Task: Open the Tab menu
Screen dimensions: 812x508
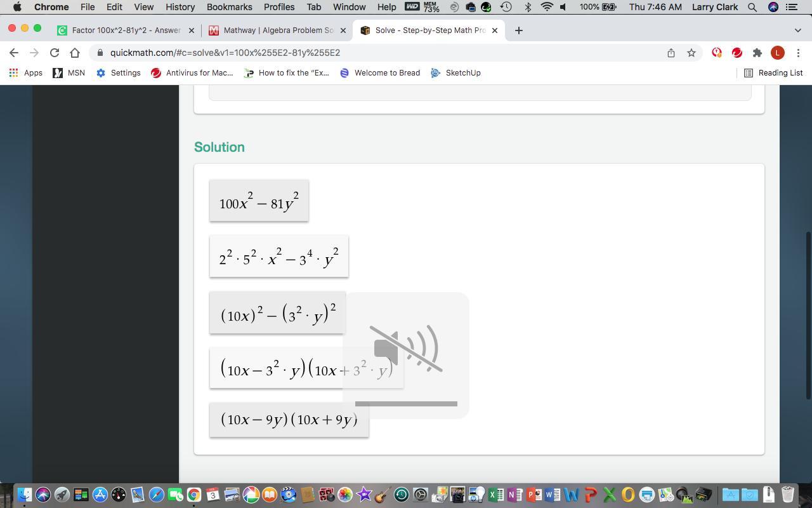Action: (x=314, y=7)
